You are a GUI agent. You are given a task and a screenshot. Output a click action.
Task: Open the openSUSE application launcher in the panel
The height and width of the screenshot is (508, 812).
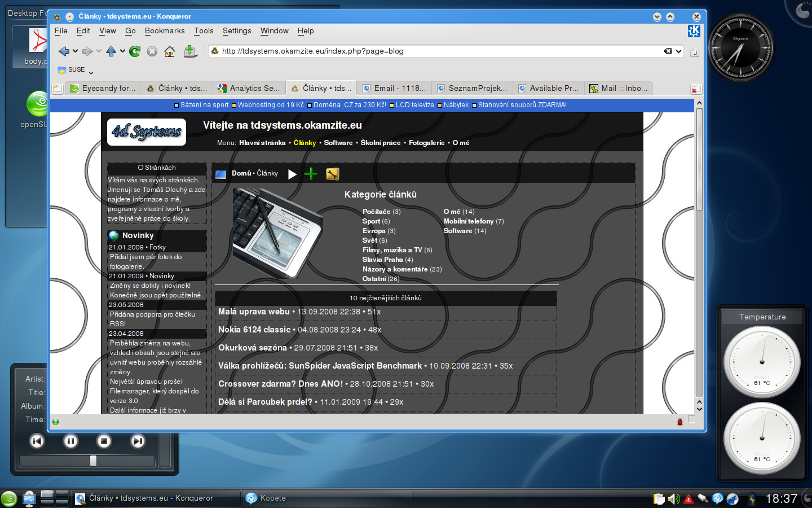click(x=9, y=498)
